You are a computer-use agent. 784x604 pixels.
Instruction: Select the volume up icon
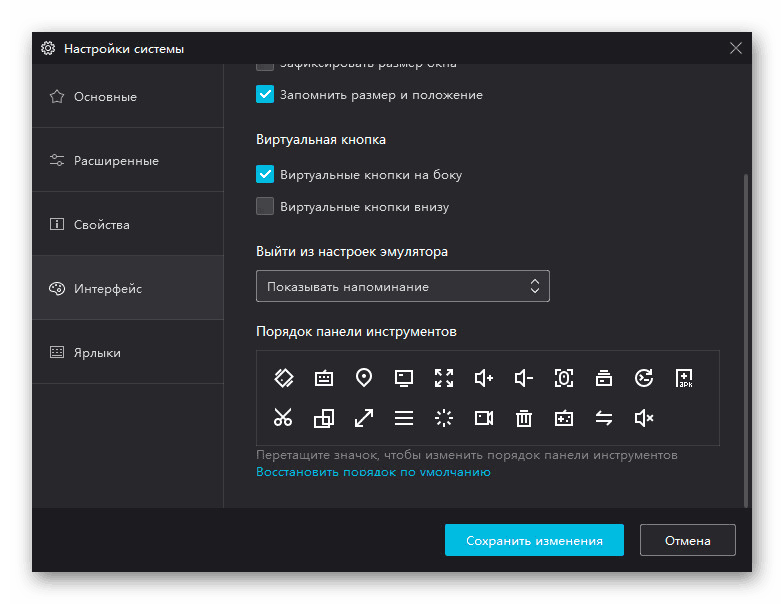pyautogui.click(x=484, y=378)
